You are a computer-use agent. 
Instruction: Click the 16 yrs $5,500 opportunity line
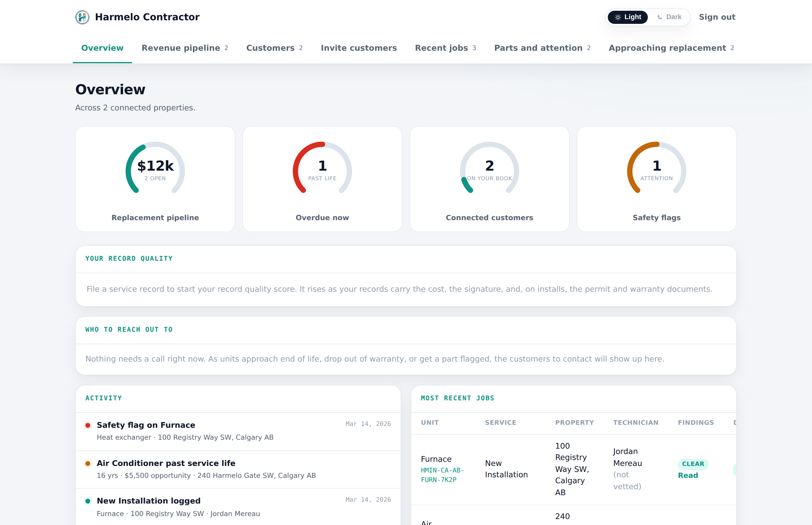pos(206,475)
